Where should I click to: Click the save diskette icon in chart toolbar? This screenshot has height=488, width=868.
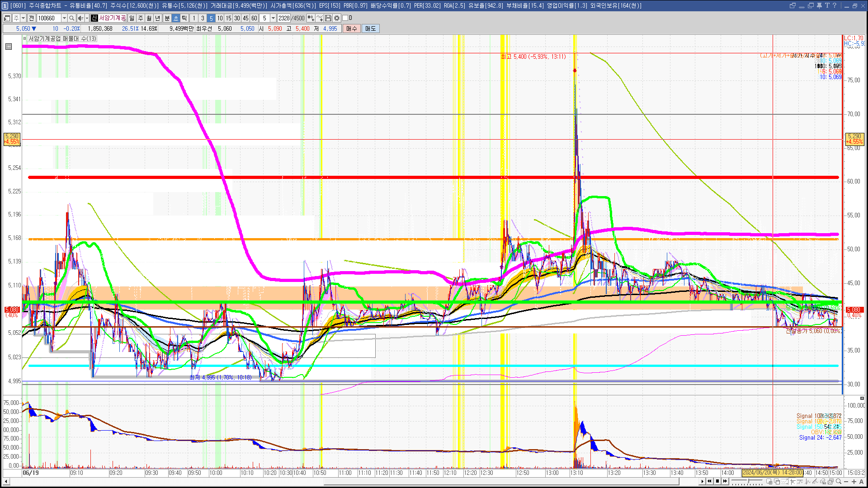(x=328, y=18)
